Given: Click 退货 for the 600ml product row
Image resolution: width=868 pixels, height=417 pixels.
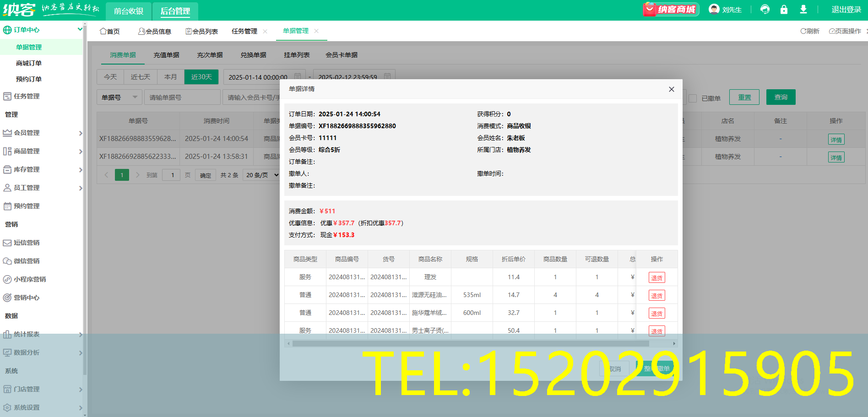Looking at the screenshot, I should (657, 313).
